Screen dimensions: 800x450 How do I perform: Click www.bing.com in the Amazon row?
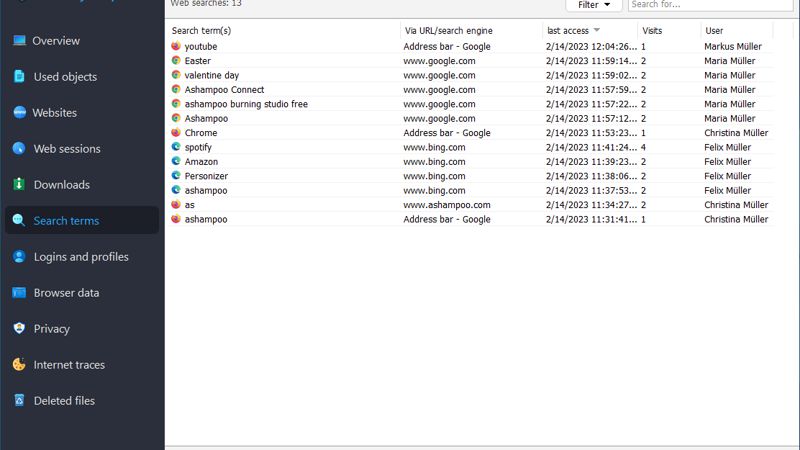pyautogui.click(x=434, y=162)
